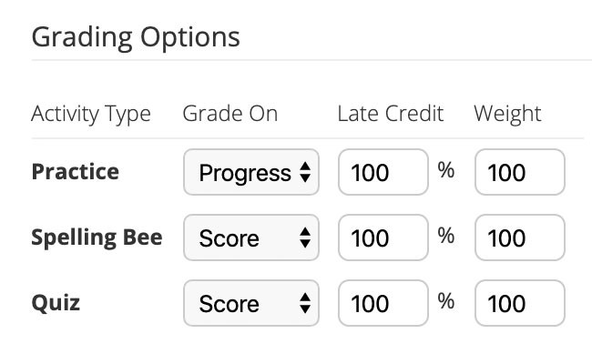Select the Grade On column header
The image size is (592, 364).
[230, 114]
